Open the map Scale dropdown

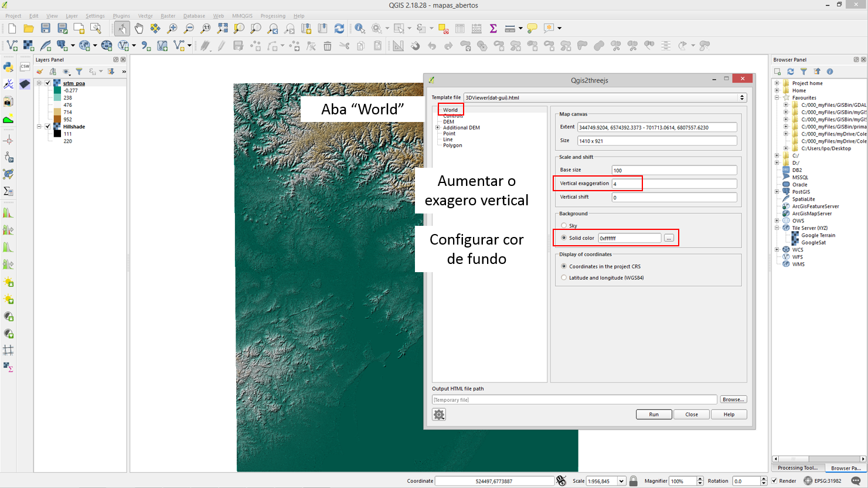[x=621, y=481]
